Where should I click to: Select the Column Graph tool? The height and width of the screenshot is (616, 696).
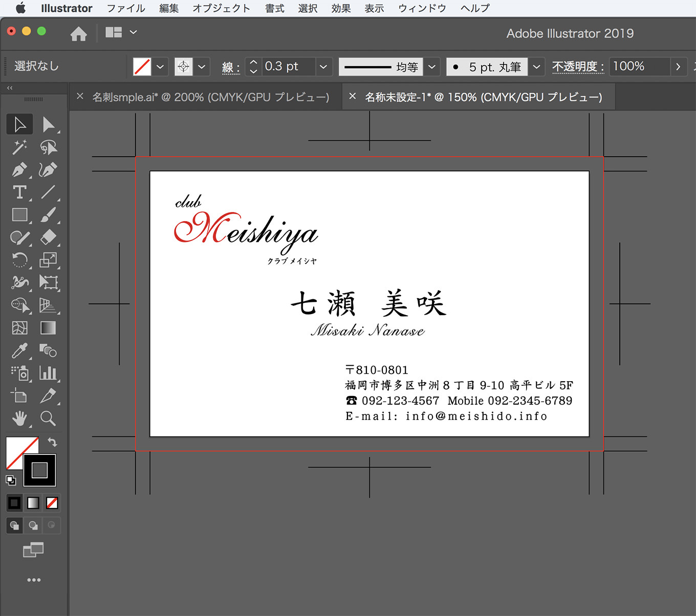[x=49, y=373]
